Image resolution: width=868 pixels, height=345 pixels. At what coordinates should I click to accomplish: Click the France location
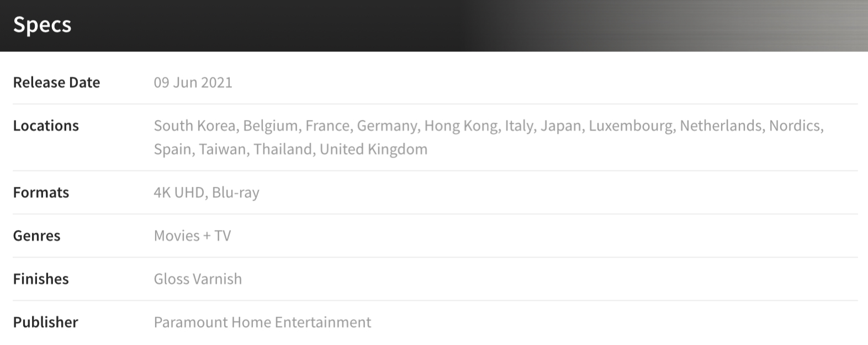click(327, 126)
